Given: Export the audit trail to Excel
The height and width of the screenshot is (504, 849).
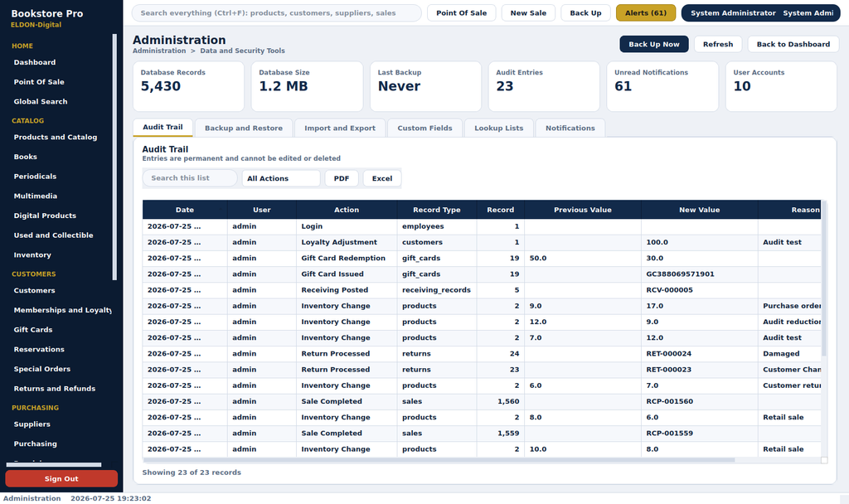Looking at the screenshot, I should (381, 178).
